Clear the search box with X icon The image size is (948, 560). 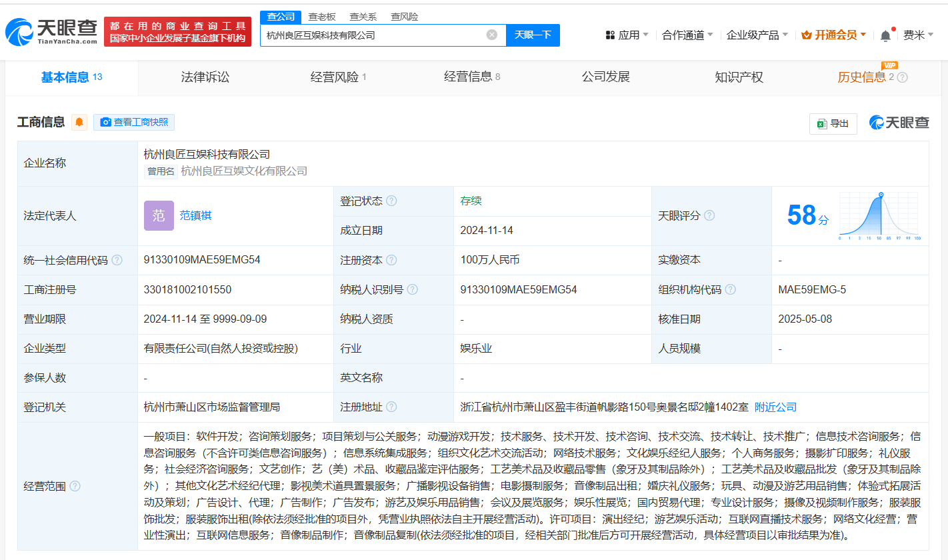tap(492, 35)
